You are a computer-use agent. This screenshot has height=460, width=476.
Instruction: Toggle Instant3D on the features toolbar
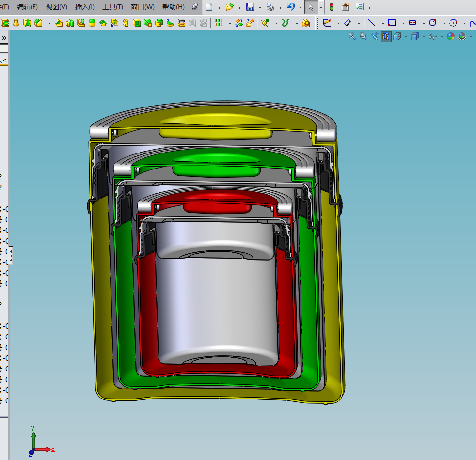[x=306, y=23]
